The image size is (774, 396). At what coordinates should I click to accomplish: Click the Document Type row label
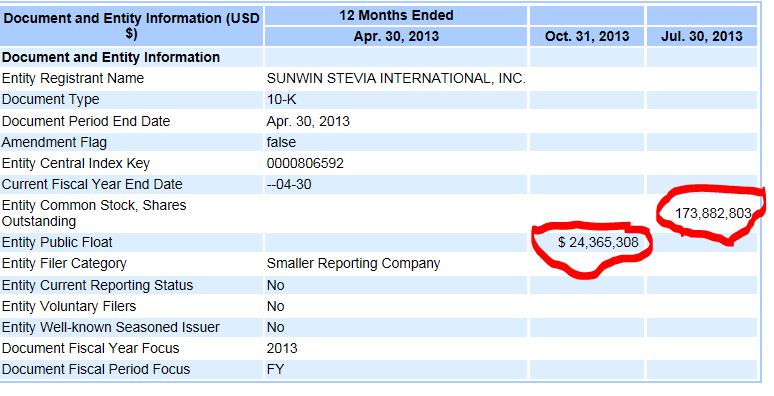coord(50,100)
